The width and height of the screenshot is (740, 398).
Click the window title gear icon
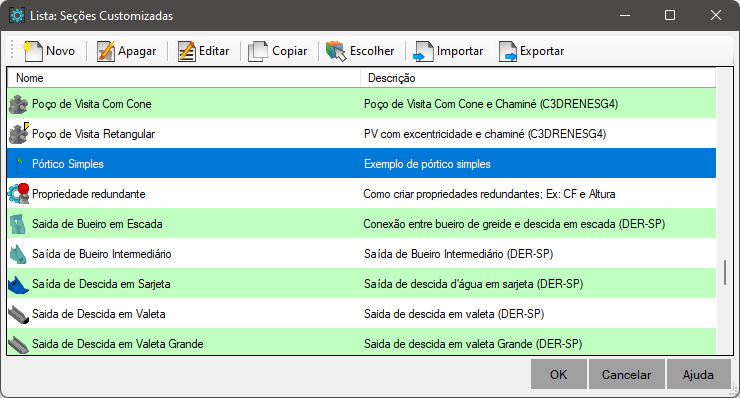(x=17, y=16)
